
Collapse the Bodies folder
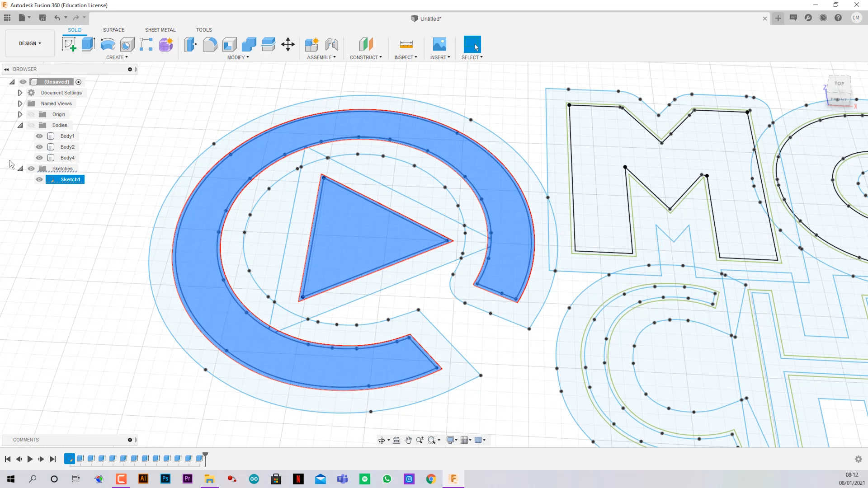tap(20, 125)
